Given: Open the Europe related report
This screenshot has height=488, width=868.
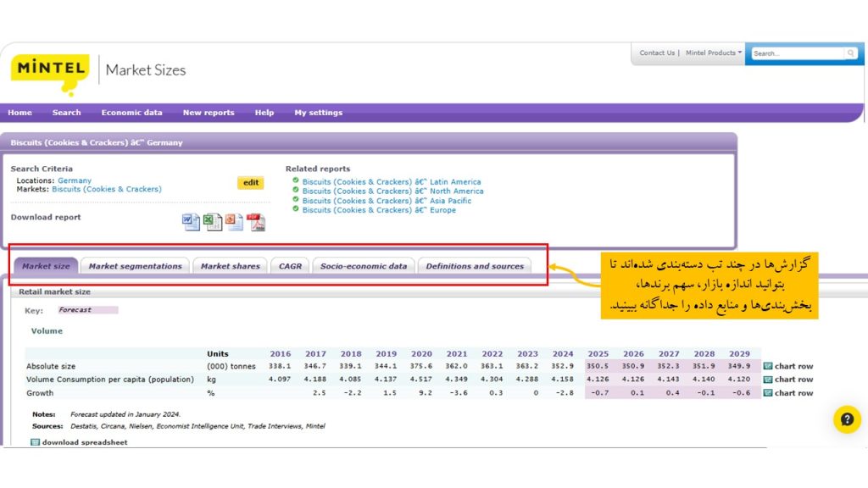Looking at the screenshot, I should click(379, 210).
